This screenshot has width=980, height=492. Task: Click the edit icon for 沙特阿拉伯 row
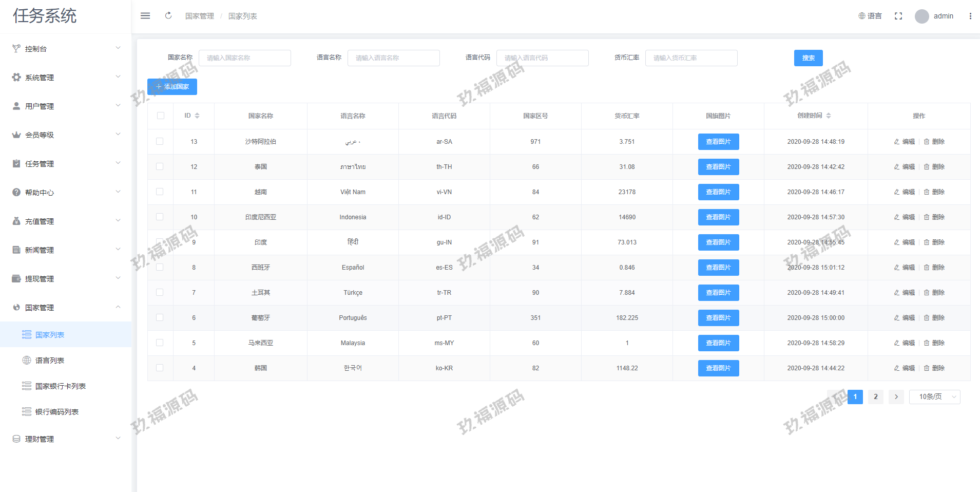tap(897, 142)
